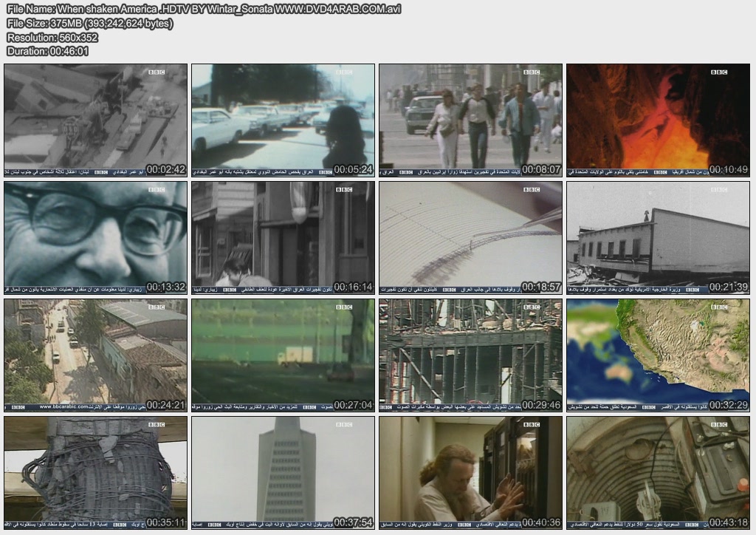This screenshot has width=756, height=535.
Task: Open the thumbnail timestamped 00:02:42
Action: click(x=95, y=120)
